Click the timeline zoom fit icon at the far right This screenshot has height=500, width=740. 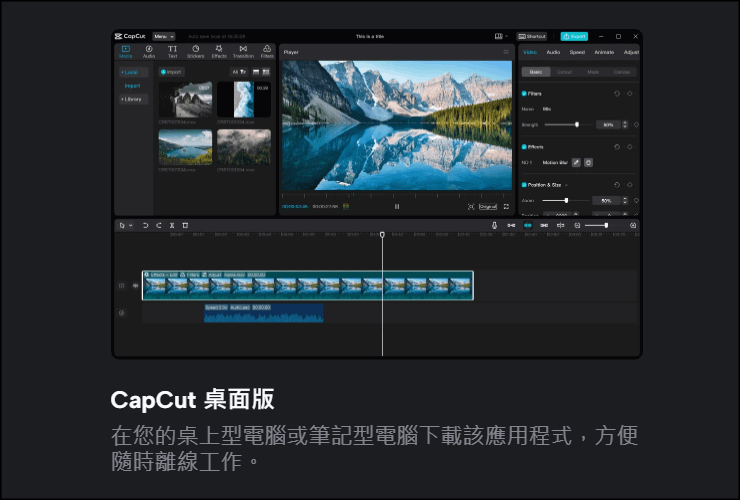coord(633,225)
